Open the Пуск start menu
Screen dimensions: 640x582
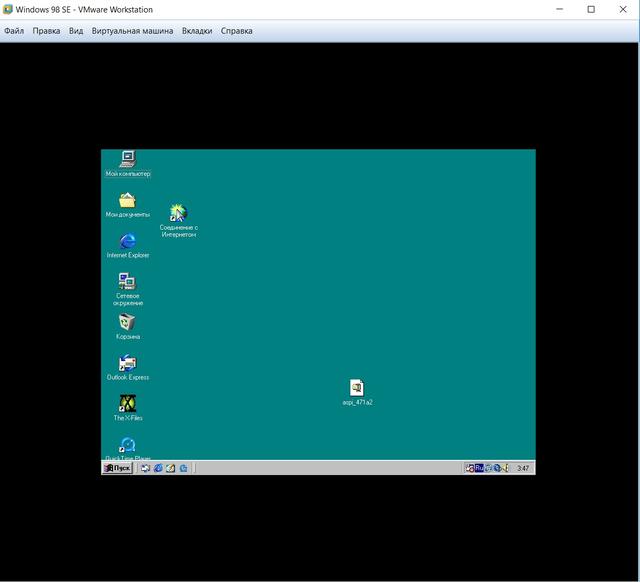[x=117, y=468]
